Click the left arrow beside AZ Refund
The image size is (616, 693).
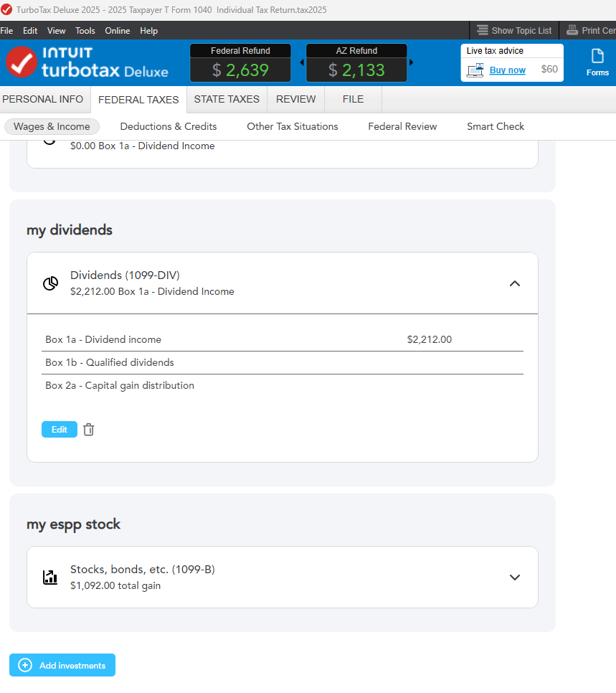click(x=301, y=62)
